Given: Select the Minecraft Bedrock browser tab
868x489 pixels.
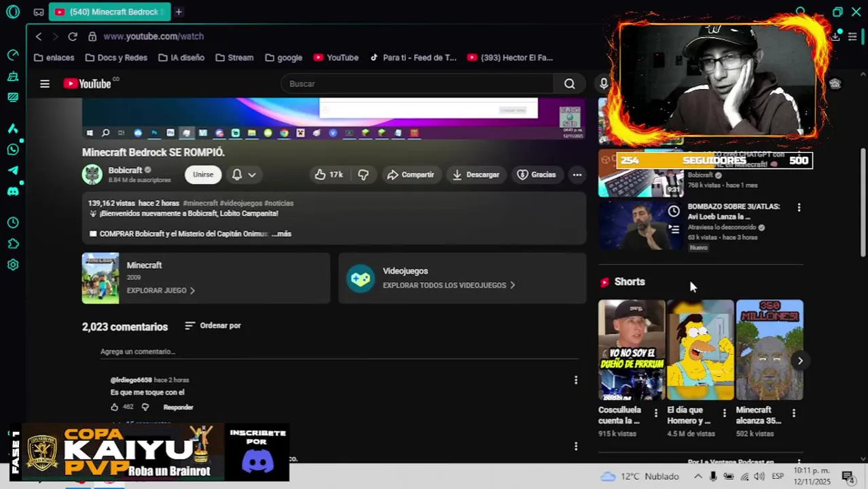Looking at the screenshot, I should click(109, 12).
